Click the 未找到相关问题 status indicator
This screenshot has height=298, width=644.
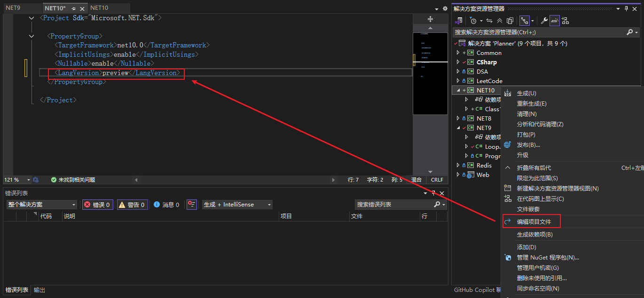73,180
